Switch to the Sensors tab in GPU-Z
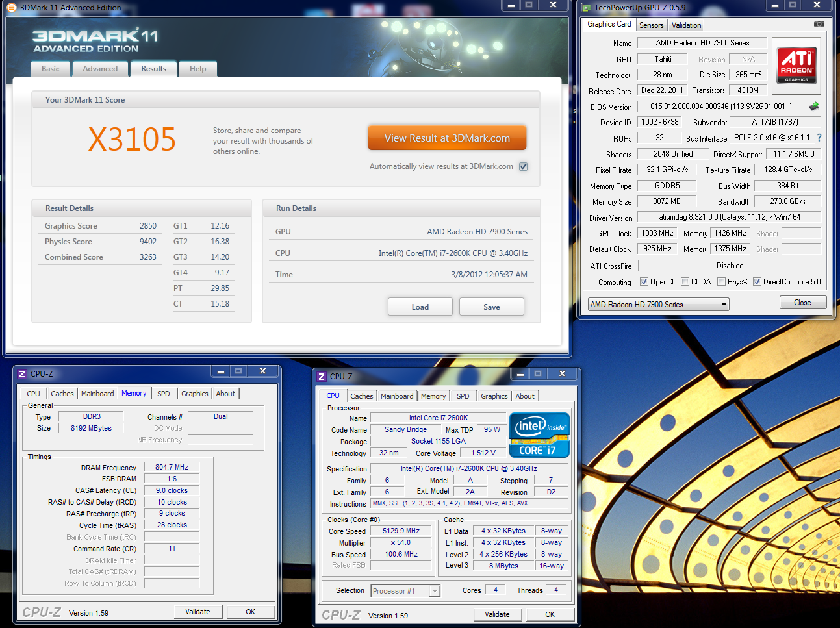The height and width of the screenshot is (628, 840). 652,25
